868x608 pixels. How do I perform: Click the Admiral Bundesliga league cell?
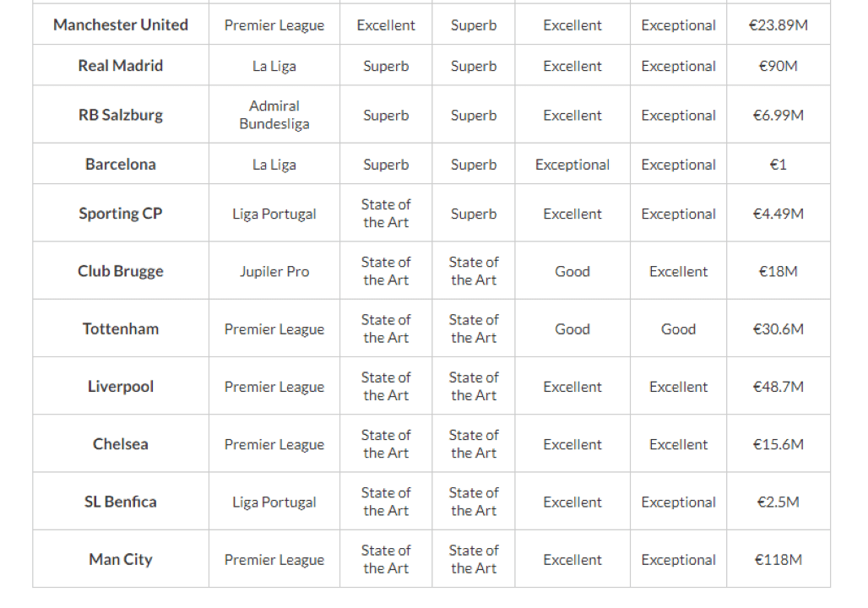click(274, 115)
